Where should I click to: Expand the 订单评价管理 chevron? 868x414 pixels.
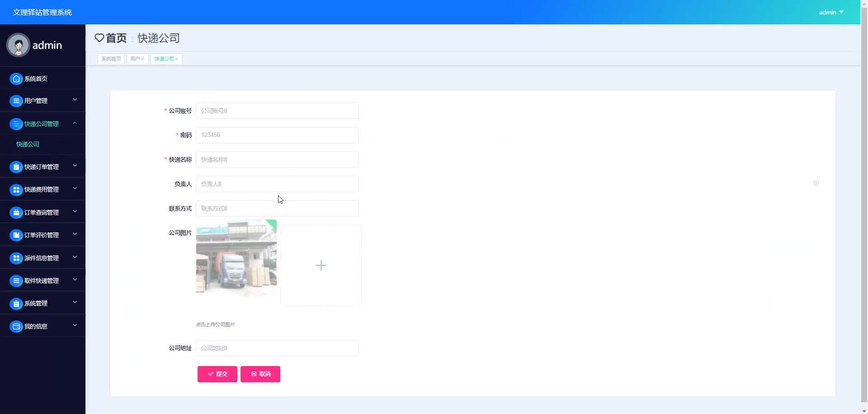(x=75, y=234)
